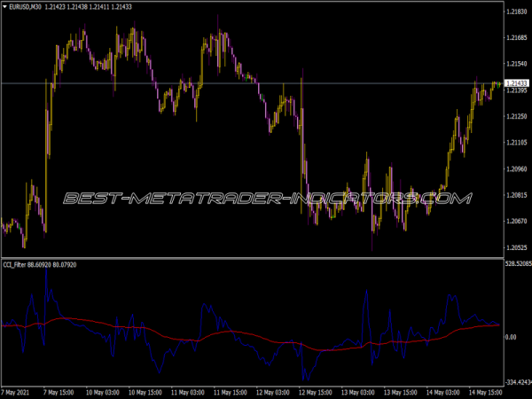Click the 1.20965 price scale label
This screenshot has height=399, width=532.
pyautogui.click(x=516, y=168)
